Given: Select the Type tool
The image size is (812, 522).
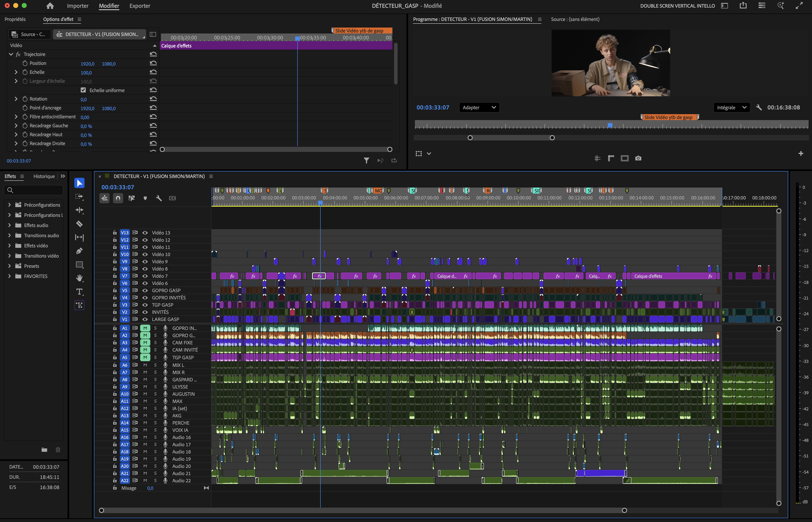Looking at the screenshot, I should coord(79,292).
